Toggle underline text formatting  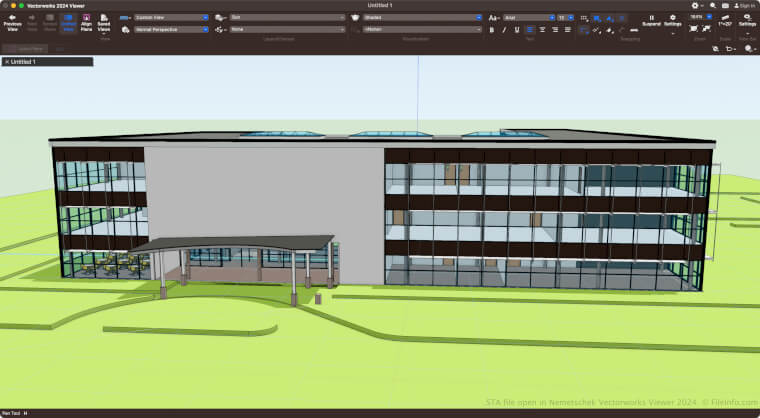coord(516,30)
